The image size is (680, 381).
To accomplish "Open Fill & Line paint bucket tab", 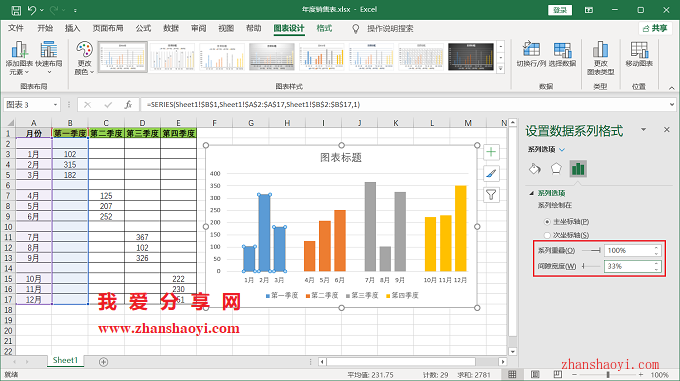I will point(535,169).
